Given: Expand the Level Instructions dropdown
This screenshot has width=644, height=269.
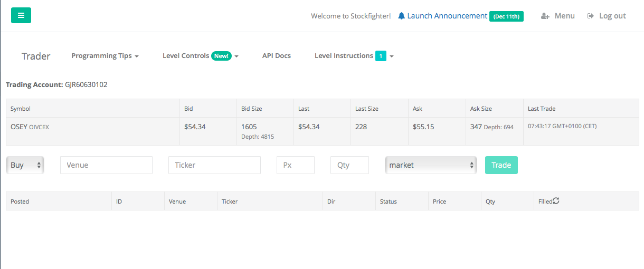Looking at the screenshot, I should click(344, 56).
